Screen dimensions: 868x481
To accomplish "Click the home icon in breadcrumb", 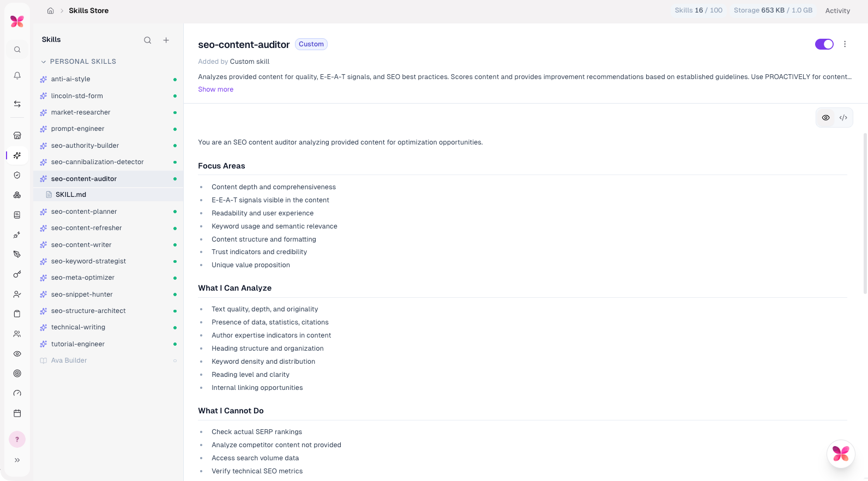I will coord(50,10).
